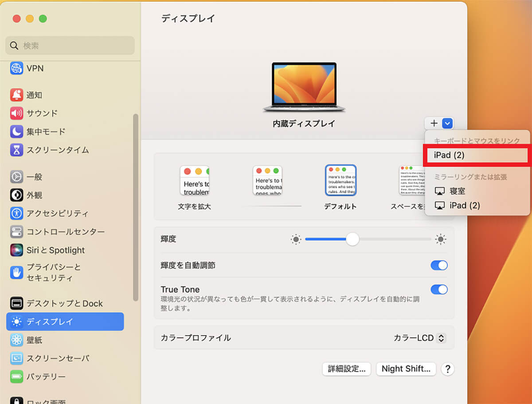Open VPN settings label in sidebar
Screen dimensions: 532x404
point(35,68)
